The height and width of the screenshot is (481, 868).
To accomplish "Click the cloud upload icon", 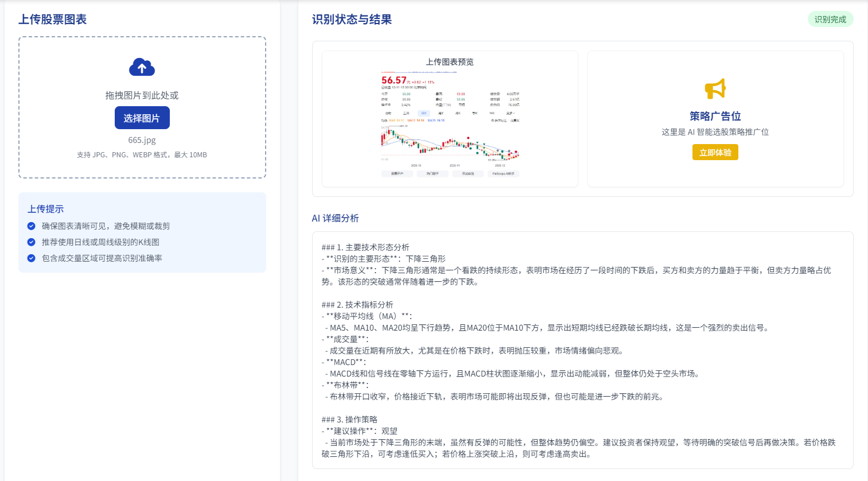I will tap(142, 68).
